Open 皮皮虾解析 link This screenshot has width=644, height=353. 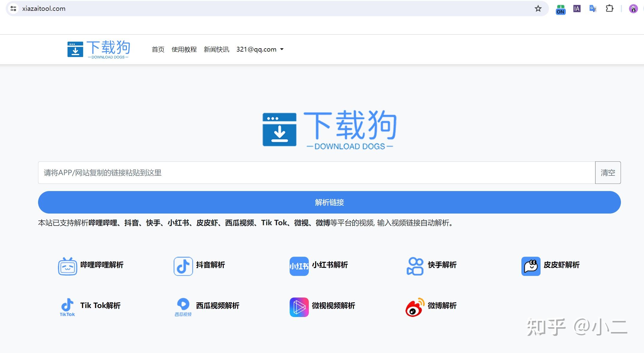(x=562, y=265)
